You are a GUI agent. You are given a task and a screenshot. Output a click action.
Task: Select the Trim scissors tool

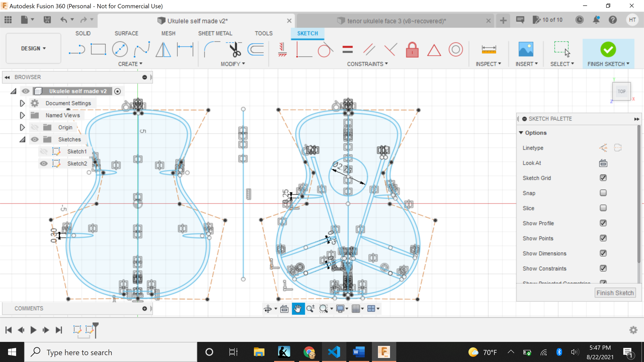[235, 50]
